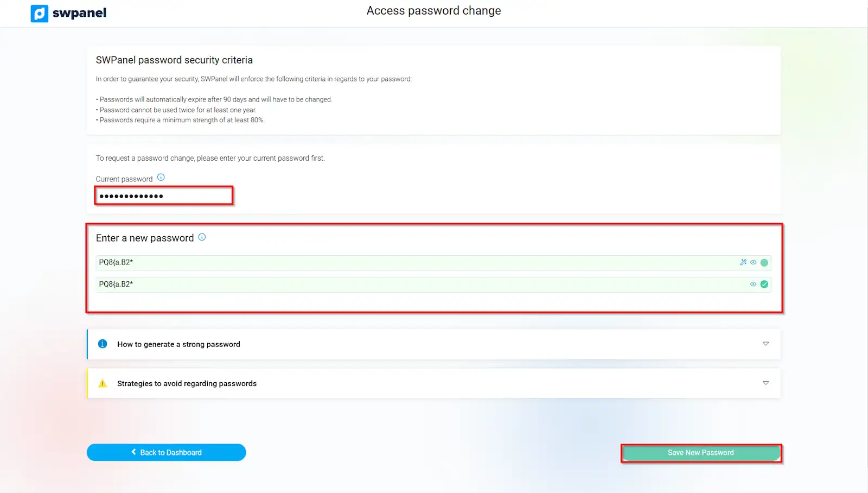The height and width of the screenshot is (493, 868).
Task: Toggle visibility of the confirm password field
Action: [753, 284]
